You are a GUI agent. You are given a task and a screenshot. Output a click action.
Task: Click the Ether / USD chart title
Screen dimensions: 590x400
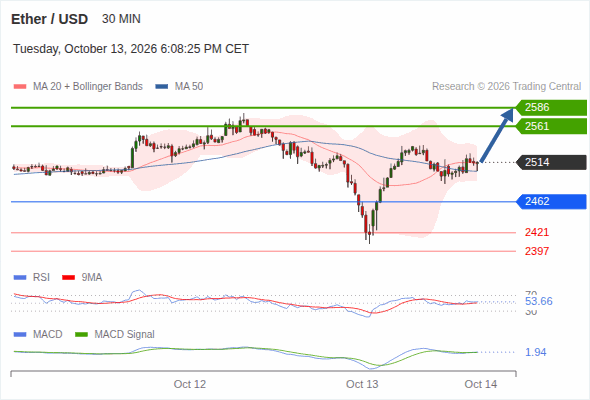pyautogui.click(x=49, y=19)
